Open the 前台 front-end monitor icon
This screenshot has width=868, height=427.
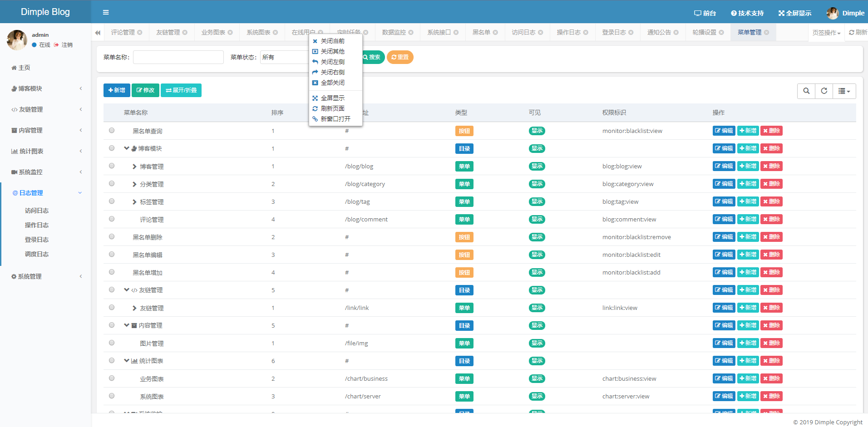point(705,13)
